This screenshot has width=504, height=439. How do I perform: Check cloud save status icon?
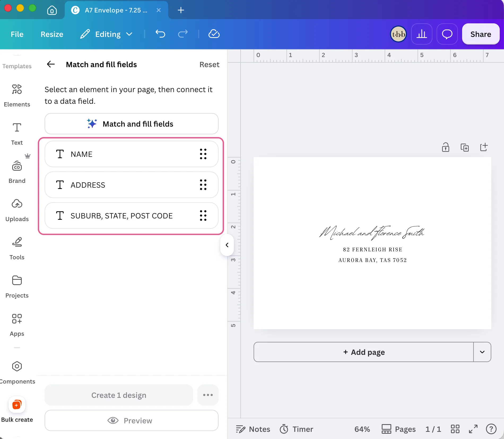tap(214, 34)
